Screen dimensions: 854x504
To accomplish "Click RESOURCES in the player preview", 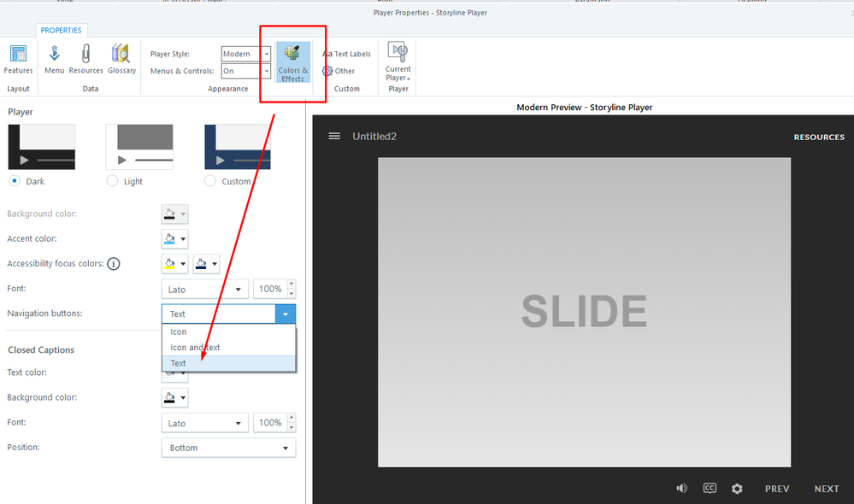I will tap(819, 138).
